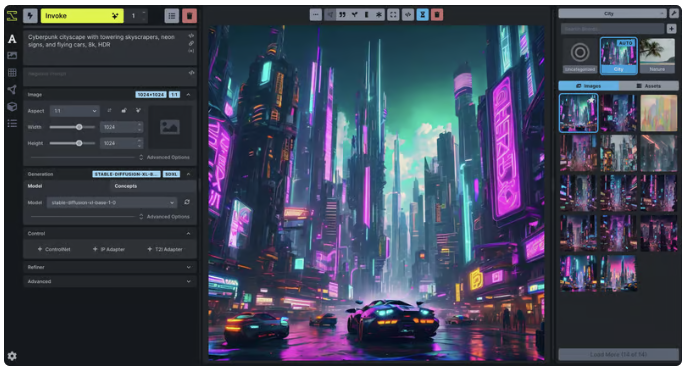Screen dimensions: 684x368
Task: Select the Nature board thumbnail
Action: [x=657, y=56]
